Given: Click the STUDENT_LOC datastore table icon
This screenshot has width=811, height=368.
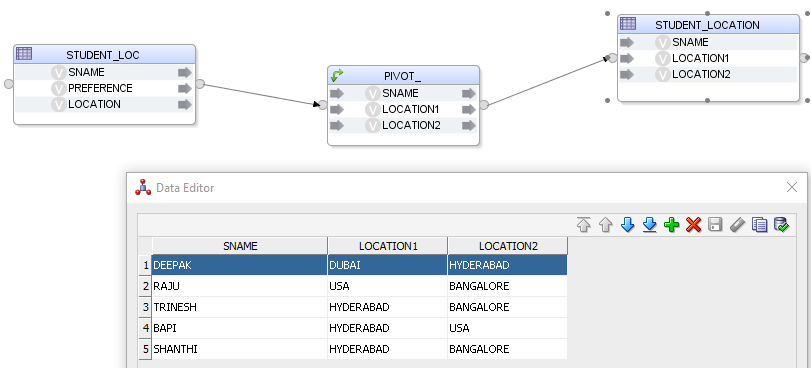Looking at the screenshot, I should [x=24, y=53].
